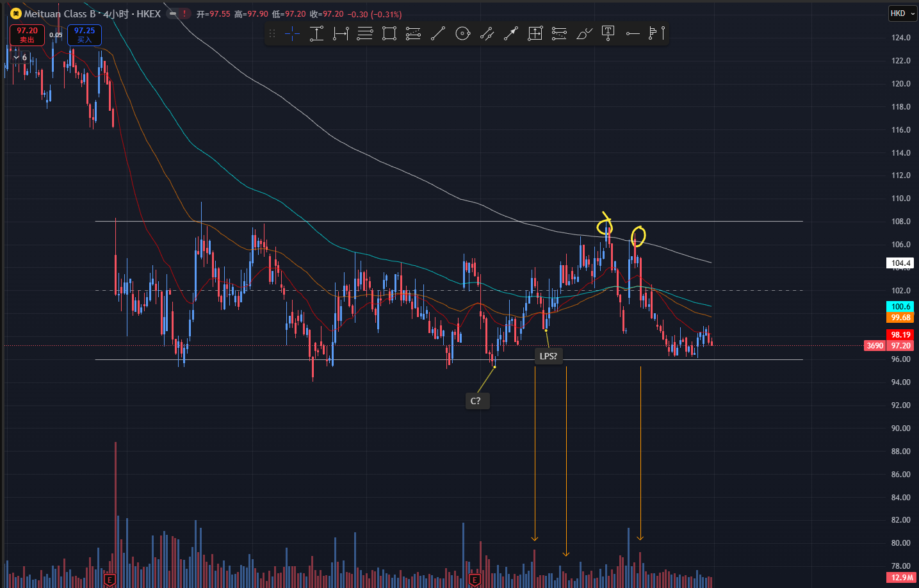The image size is (919, 588).
Task: Select the Fib retracement drawing tool
Action: 365,34
